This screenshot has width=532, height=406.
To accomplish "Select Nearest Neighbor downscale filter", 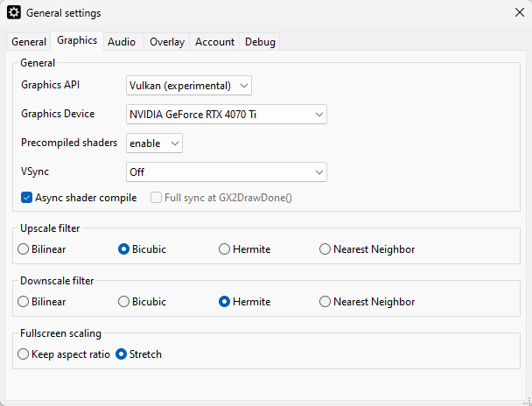I will pos(325,302).
